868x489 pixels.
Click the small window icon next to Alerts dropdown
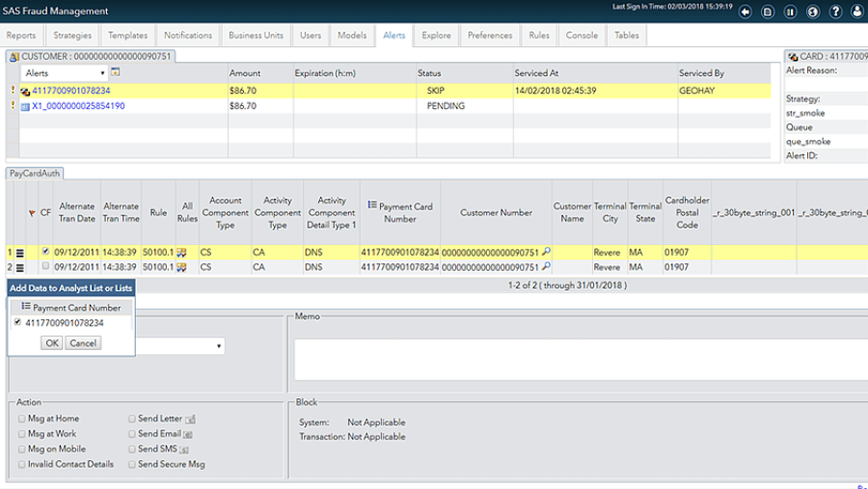115,72
